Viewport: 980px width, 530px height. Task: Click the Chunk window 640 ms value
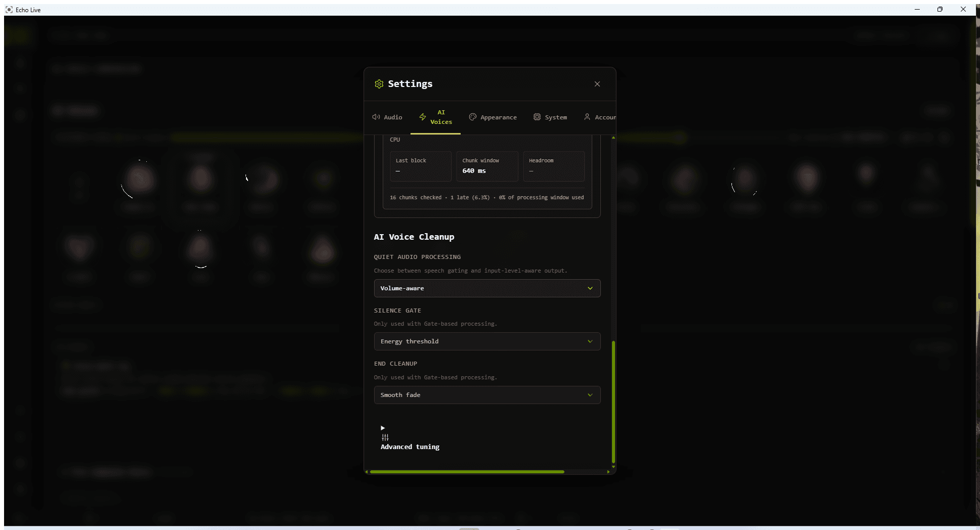tap(474, 171)
